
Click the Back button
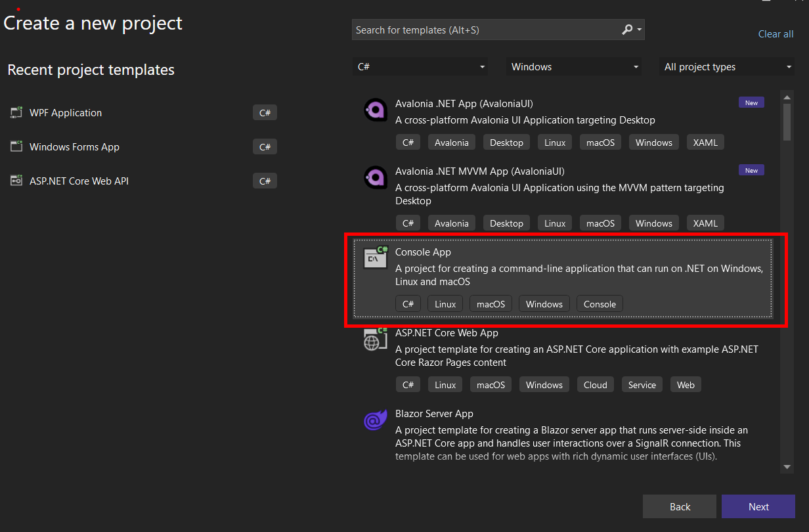click(680, 506)
